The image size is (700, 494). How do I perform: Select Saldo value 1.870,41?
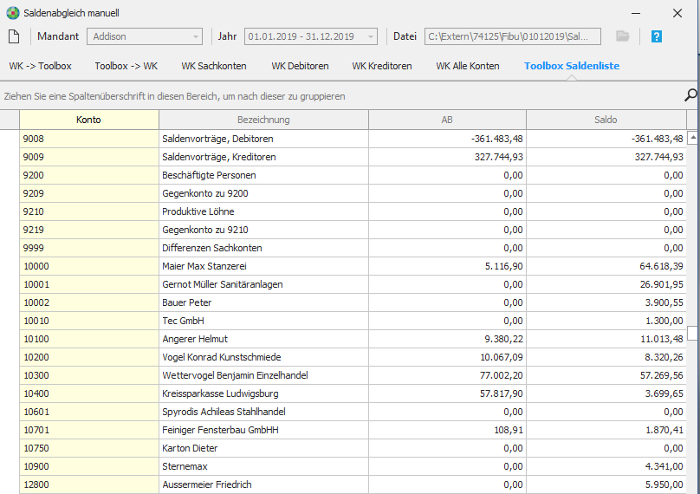coord(606,430)
